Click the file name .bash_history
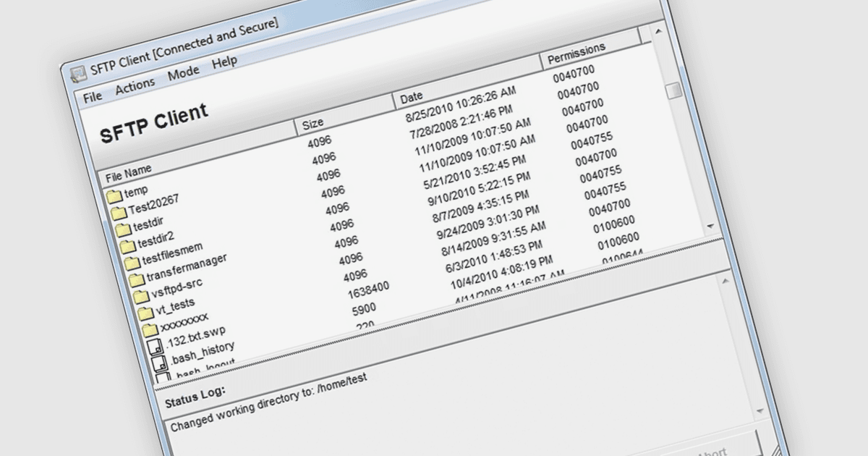Image resolution: width=868 pixels, height=456 pixels. [203, 352]
